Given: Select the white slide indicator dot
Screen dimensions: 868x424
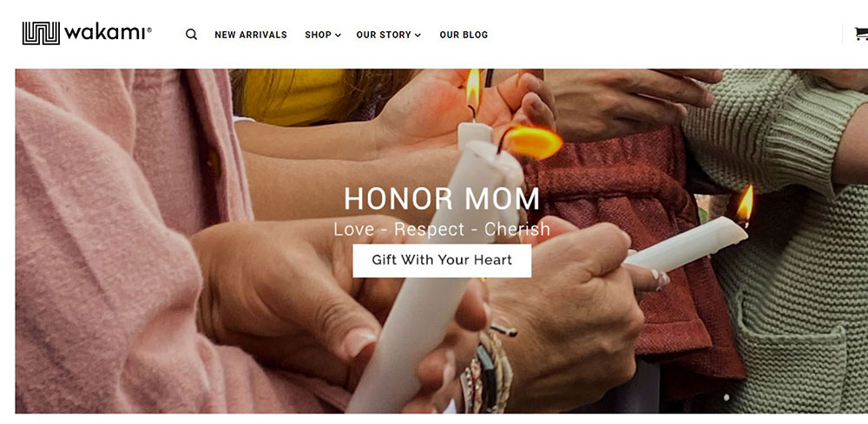Looking at the screenshot, I should (727, 397).
